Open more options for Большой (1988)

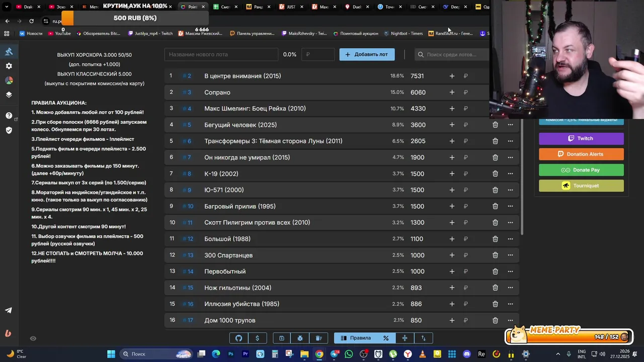510,239
